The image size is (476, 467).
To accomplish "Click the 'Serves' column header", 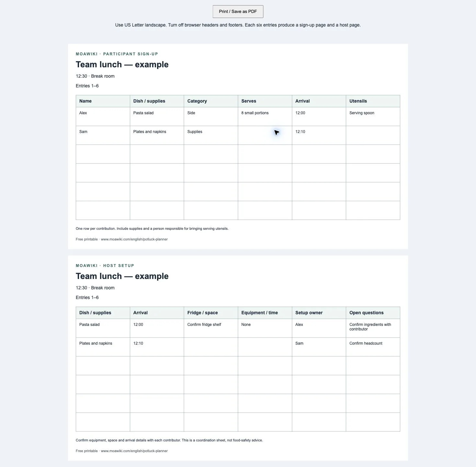I will coord(265,101).
